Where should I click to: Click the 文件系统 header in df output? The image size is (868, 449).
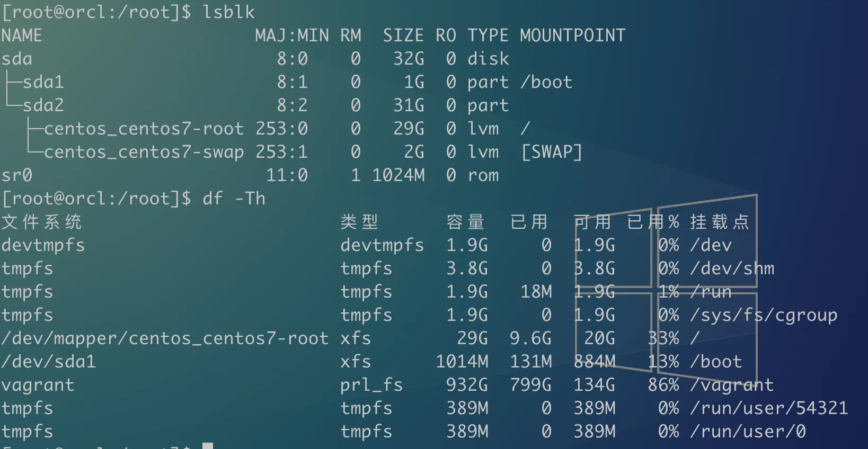[x=41, y=222]
